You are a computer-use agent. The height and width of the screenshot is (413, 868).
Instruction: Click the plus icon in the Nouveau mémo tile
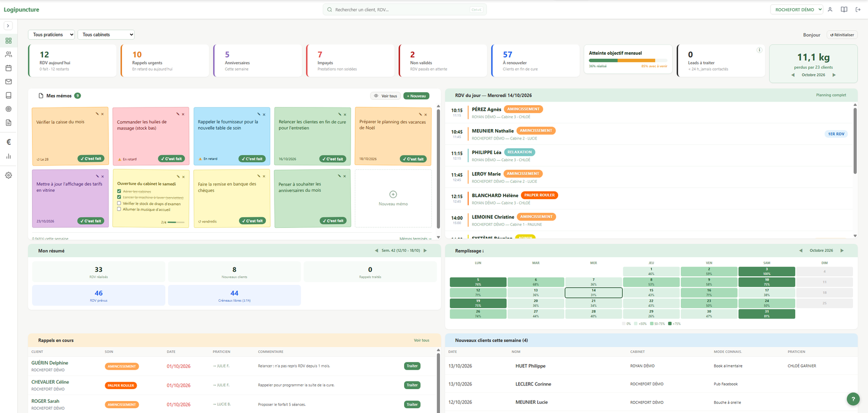393,194
